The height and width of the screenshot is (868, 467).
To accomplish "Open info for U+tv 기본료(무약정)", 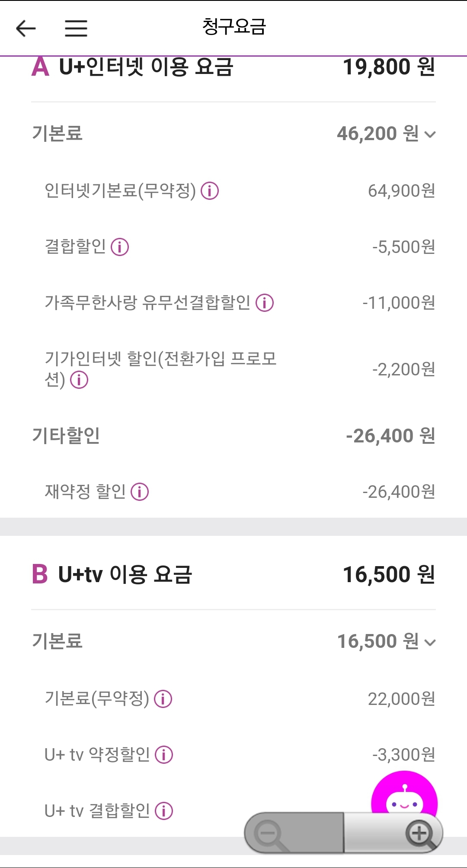I will (163, 699).
